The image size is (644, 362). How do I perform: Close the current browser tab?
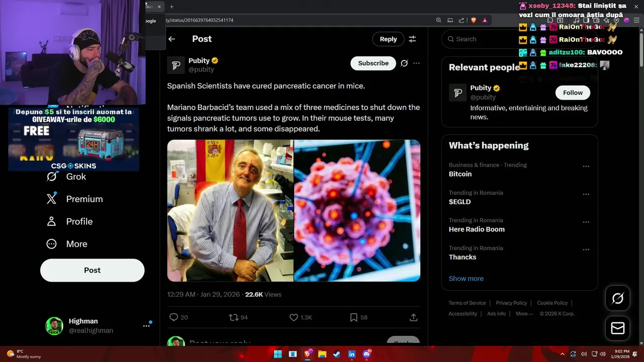[159, 7]
